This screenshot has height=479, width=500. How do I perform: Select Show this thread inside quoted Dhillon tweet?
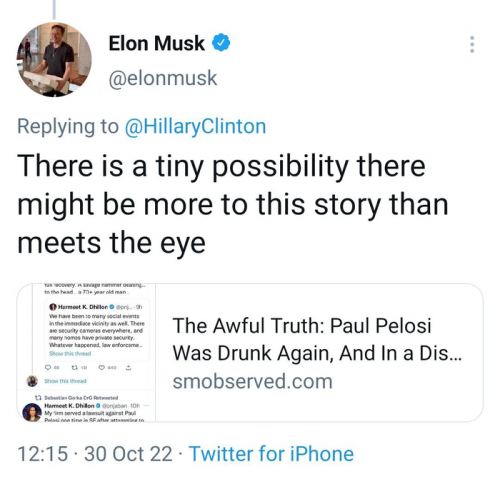70,353
